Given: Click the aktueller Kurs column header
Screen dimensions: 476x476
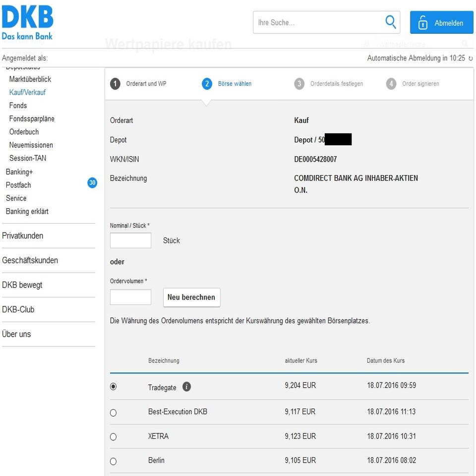Looking at the screenshot, I should click(301, 360).
